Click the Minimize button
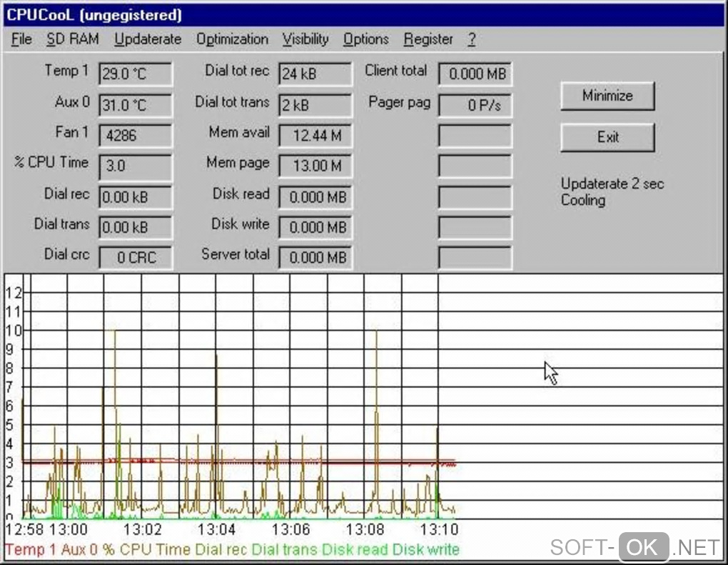Screen dimensions: 728x565 click(607, 96)
